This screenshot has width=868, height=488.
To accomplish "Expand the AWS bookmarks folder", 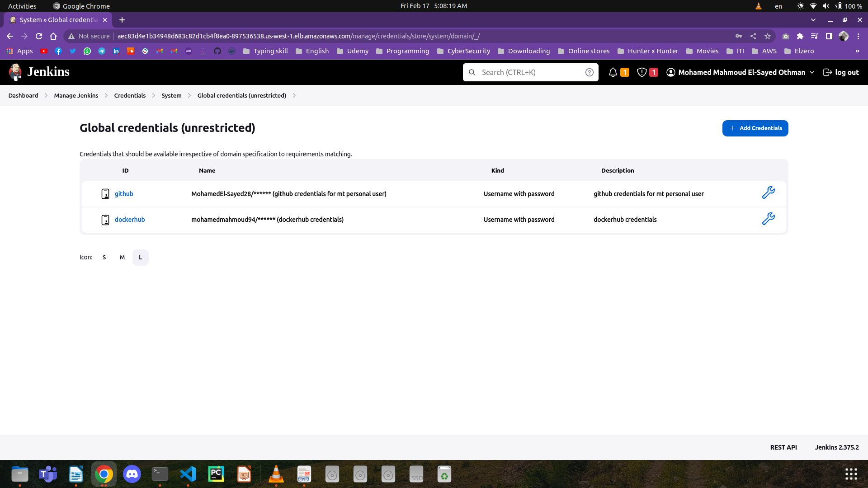I will pos(764,51).
